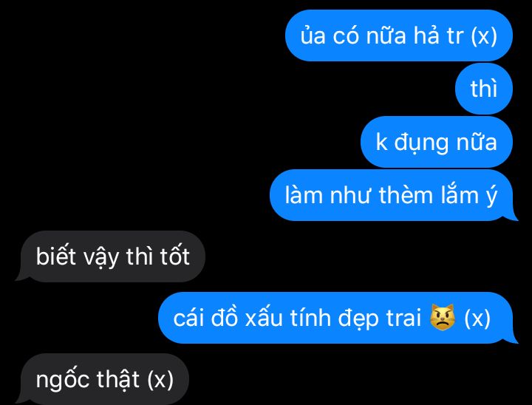
Task: Click the angry cat emoji
Action: (x=443, y=318)
